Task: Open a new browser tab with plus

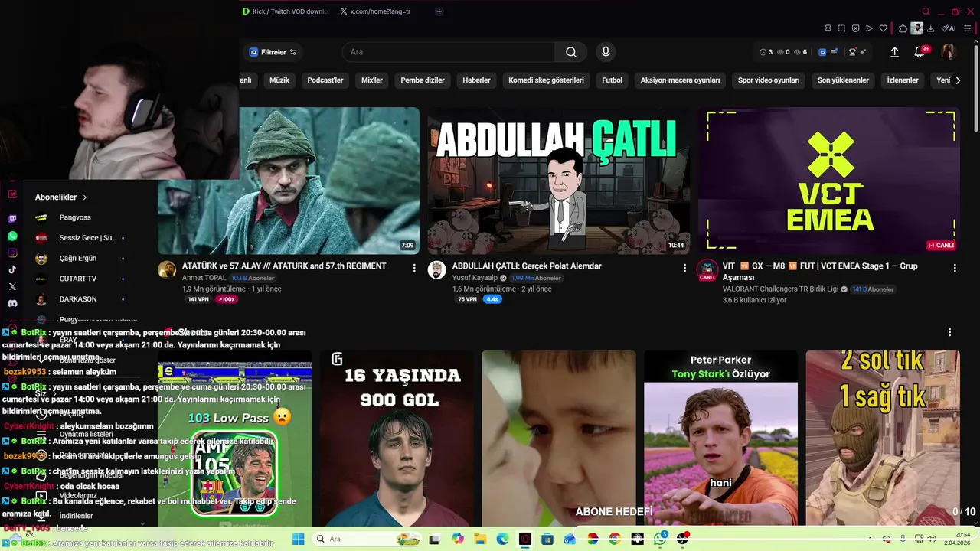Action: pos(439,11)
